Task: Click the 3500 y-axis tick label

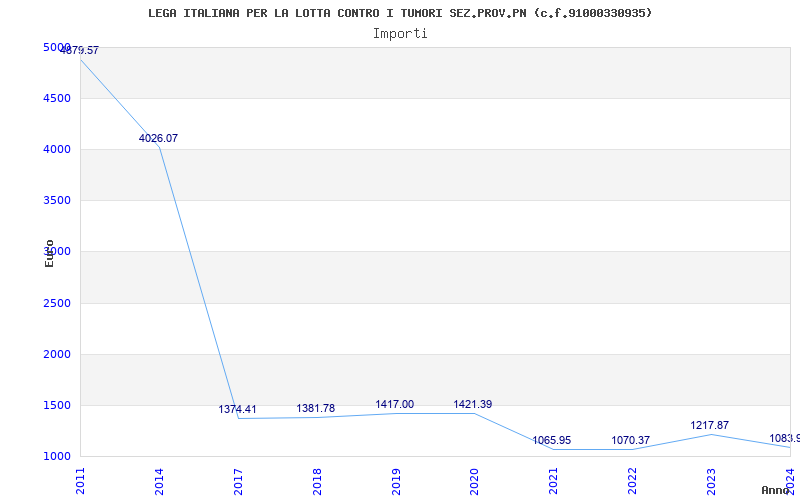Action: click(57, 200)
